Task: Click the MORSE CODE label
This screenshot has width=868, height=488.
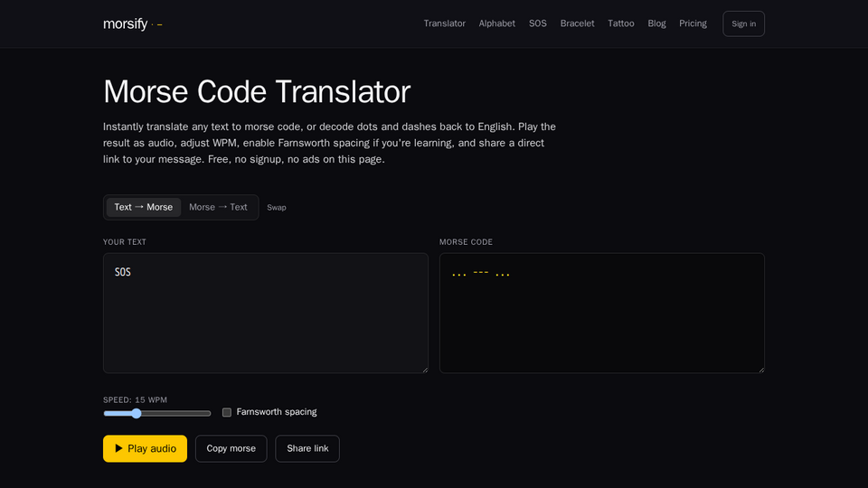Action: [x=466, y=242]
